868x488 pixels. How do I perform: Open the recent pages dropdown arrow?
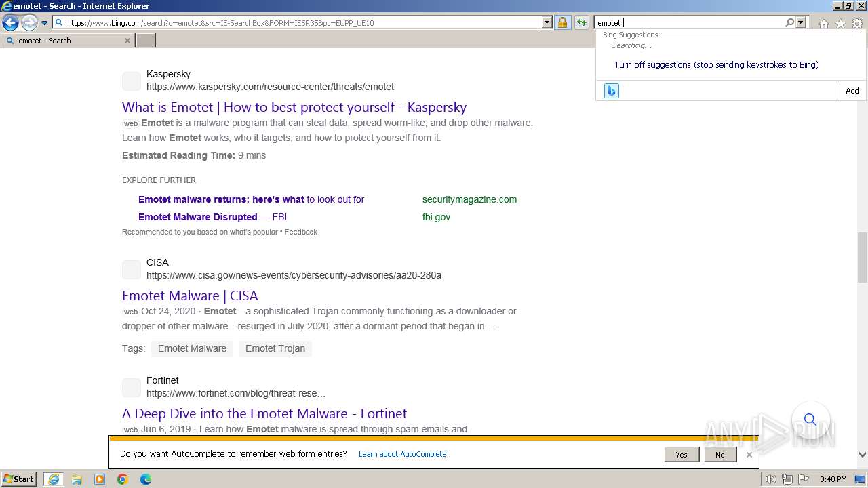click(45, 23)
